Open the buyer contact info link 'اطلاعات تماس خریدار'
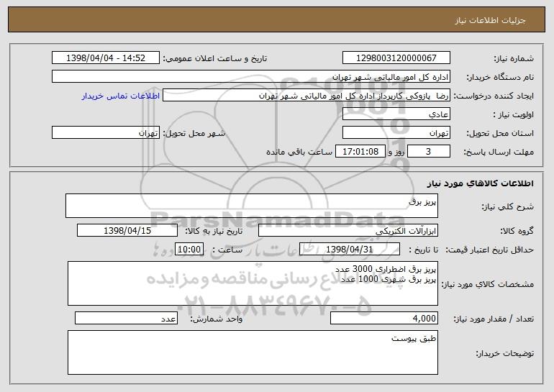 [x=121, y=96]
